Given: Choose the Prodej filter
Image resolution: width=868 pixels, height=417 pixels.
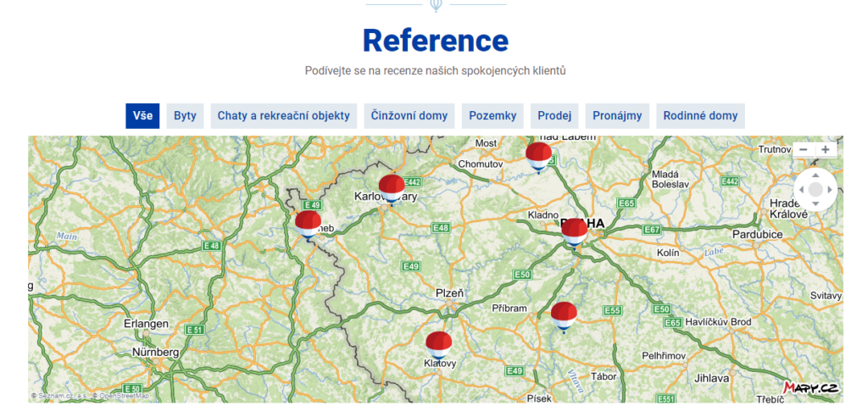Looking at the screenshot, I should tap(554, 116).
